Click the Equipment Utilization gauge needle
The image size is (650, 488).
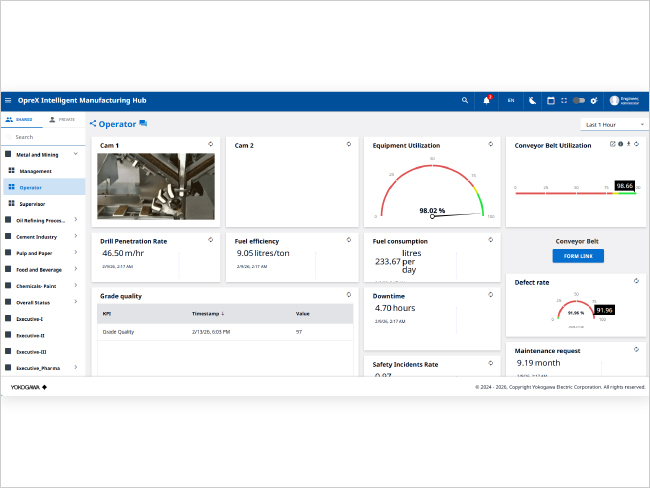click(x=456, y=215)
